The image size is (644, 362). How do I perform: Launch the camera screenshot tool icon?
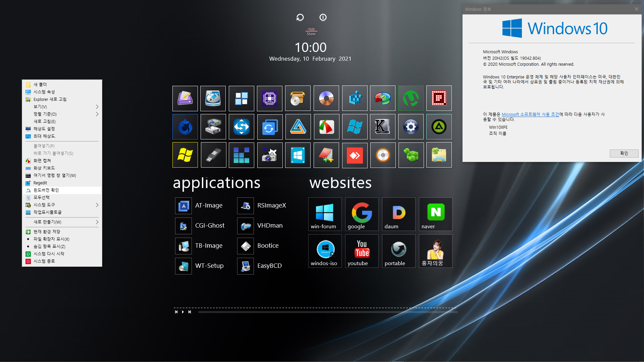270,155
